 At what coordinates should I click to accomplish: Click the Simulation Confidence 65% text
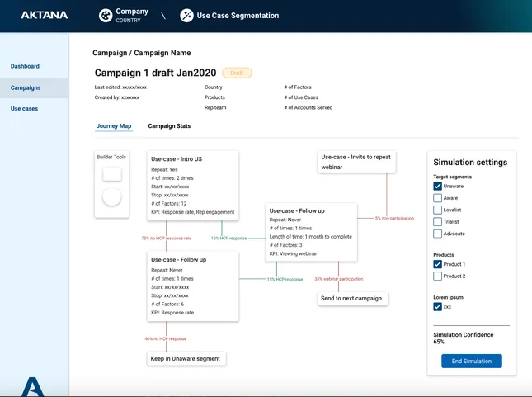click(463, 338)
